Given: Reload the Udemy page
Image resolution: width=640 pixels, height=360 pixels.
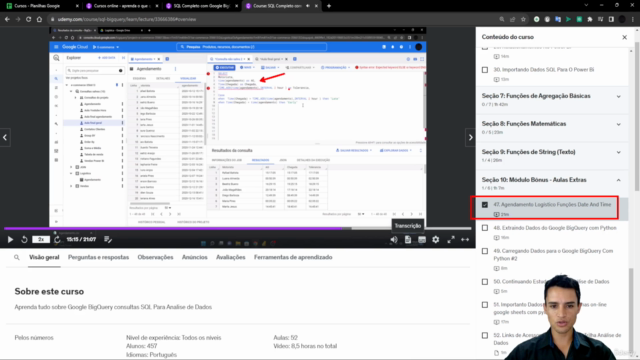Looking at the screenshot, I should [29, 19].
